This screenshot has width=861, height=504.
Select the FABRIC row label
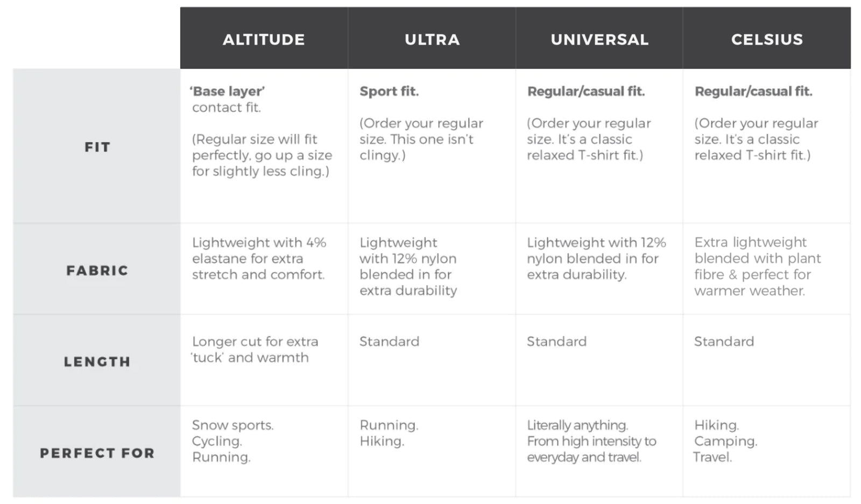97,270
